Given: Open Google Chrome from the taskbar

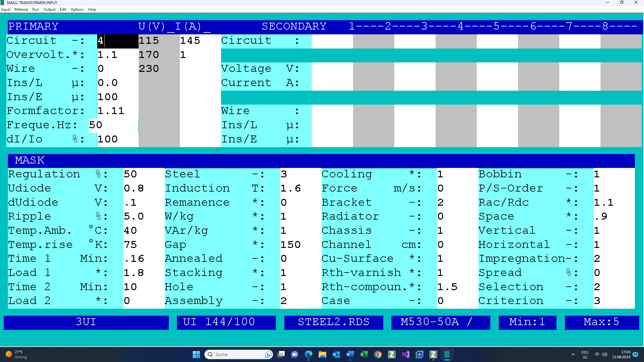Looking at the screenshot, I should pos(378,354).
